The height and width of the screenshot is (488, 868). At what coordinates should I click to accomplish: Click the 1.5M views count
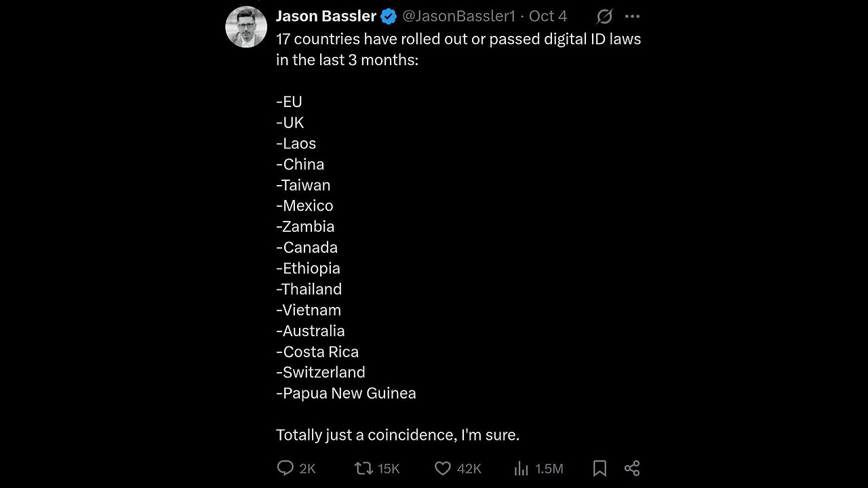pyautogui.click(x=549, y=468)
